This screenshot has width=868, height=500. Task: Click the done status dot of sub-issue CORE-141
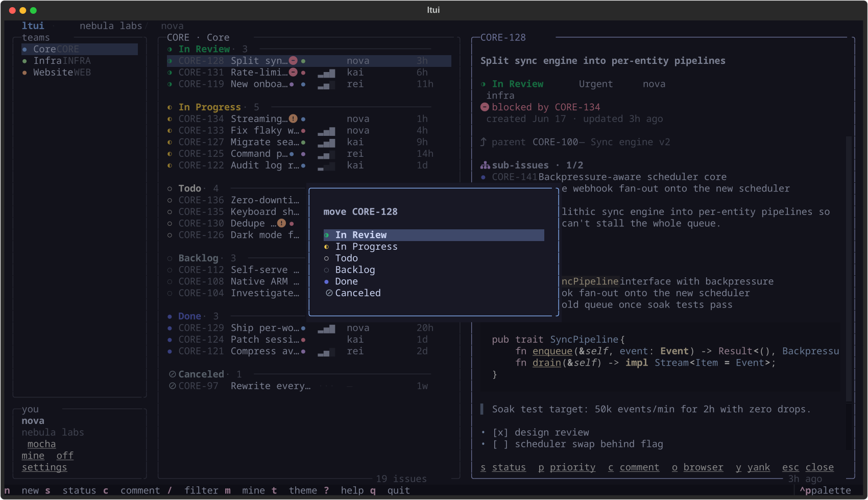click(x=484, y=177)
